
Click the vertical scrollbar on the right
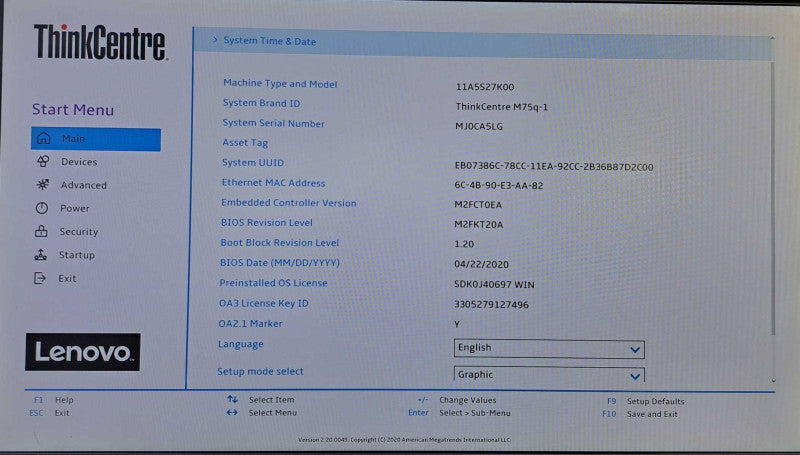(x=773, y=199)
